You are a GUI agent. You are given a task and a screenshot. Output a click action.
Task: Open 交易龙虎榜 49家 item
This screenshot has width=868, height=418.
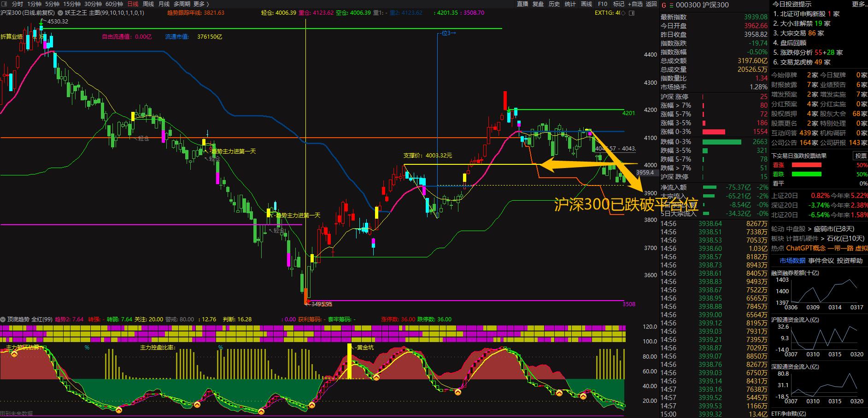[x=802, y=62]
